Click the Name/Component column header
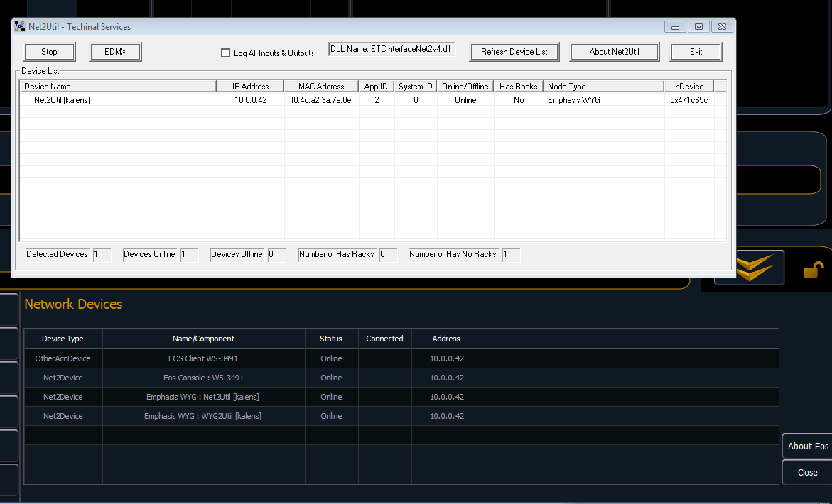Viewport: 832px width, 504px height. pos(203,339)
